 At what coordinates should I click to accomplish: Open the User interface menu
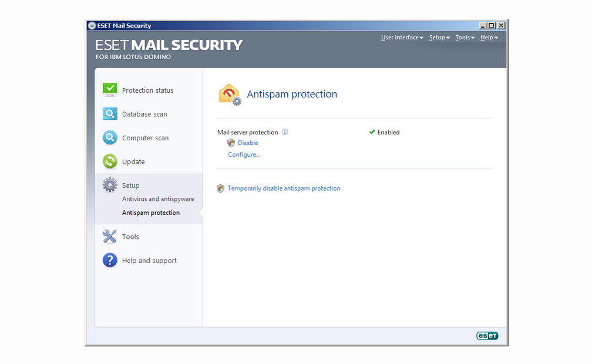click(402, 38)
